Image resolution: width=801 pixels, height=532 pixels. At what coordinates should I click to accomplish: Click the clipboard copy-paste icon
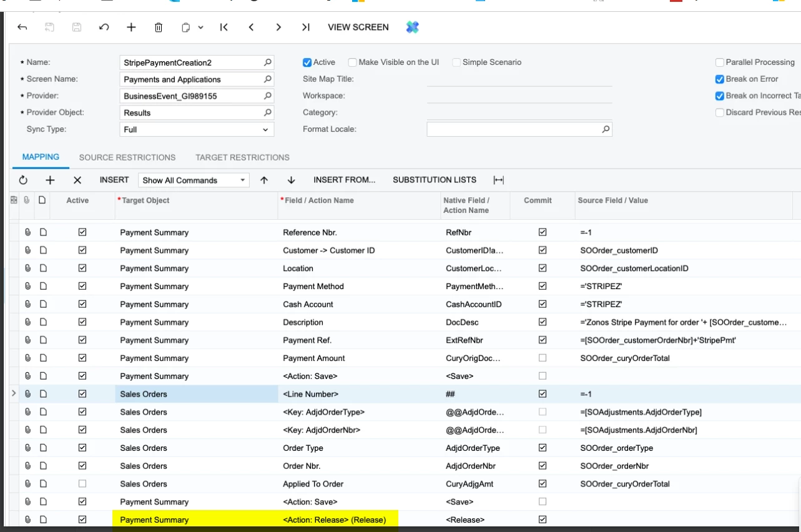pos(185,27)
